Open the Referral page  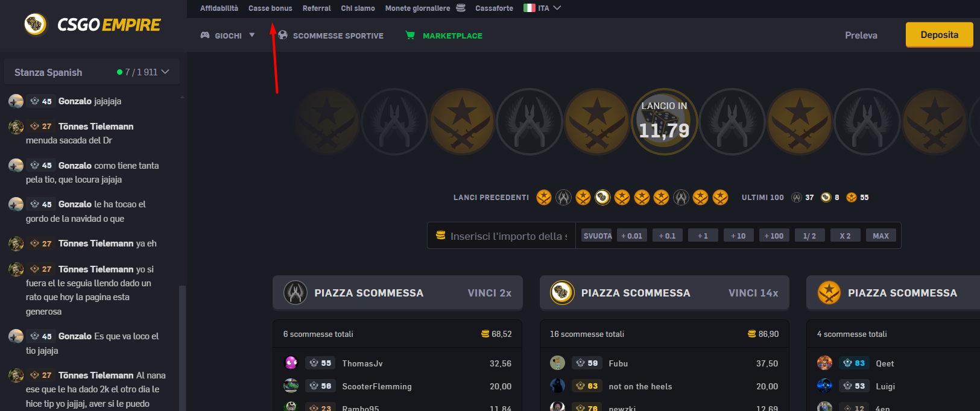[x=317, y=8]
